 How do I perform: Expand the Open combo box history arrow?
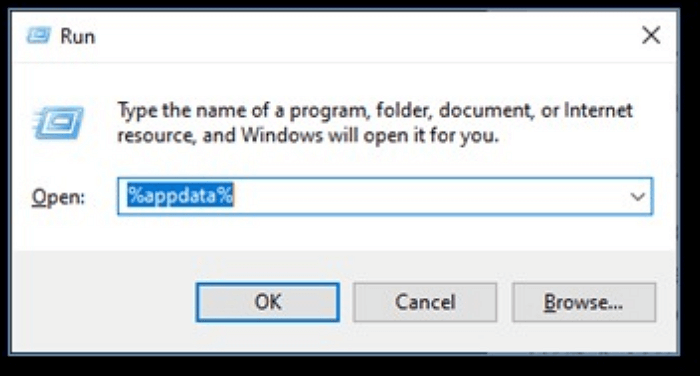pyautogui.click(x=638, y=196)
